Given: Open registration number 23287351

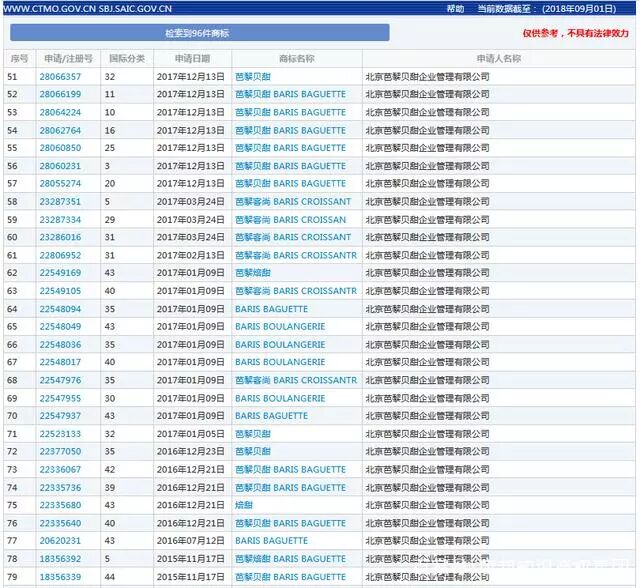Looking at the screenshot, I should [x=60, y=202].
